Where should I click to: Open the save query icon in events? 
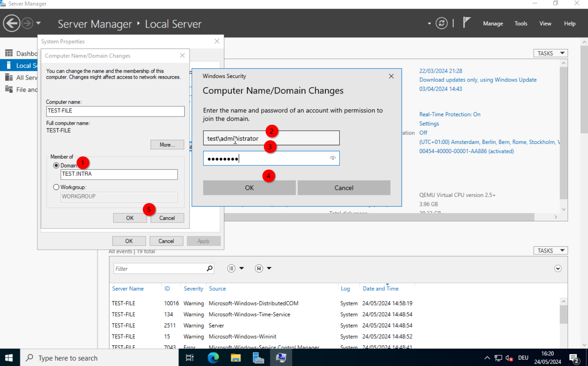pos(259,268)
